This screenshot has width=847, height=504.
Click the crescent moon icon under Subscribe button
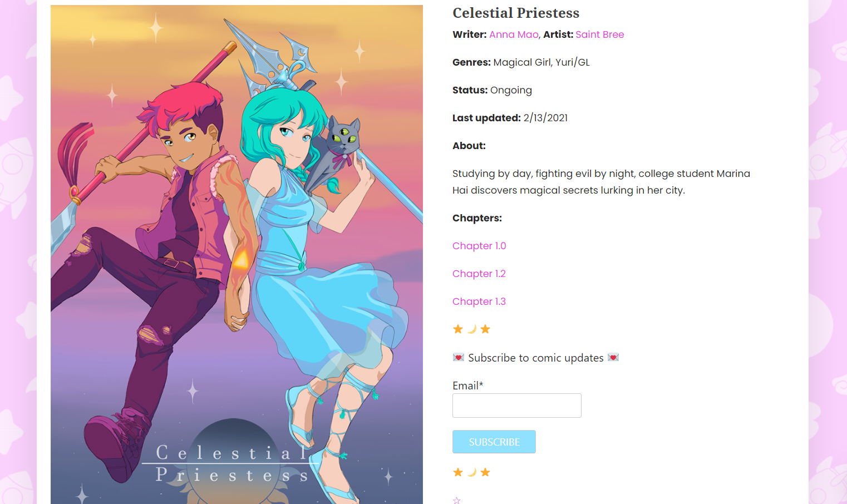pos(472,472)
